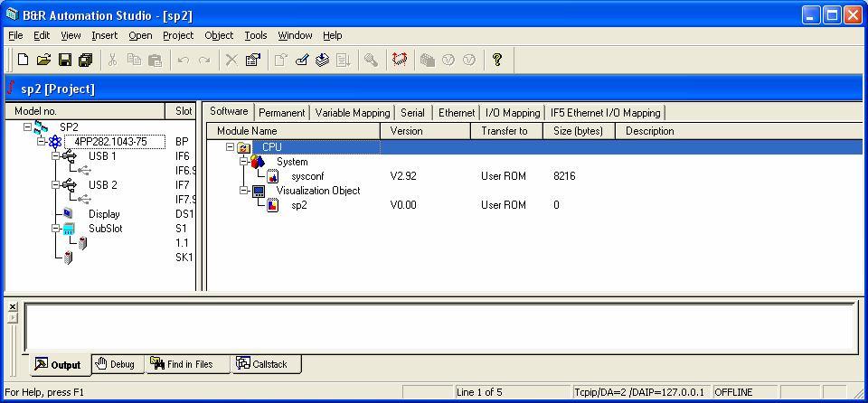Screen dimensions: 868x403
Task: Open IF5 Ethernet I/O Mapping tab
Action: (605, 113)
